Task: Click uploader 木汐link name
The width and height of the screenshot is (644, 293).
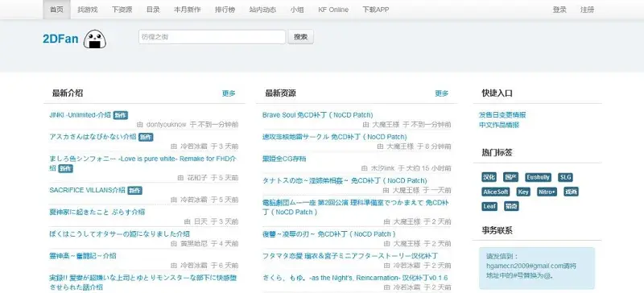Action: (383, 168)
